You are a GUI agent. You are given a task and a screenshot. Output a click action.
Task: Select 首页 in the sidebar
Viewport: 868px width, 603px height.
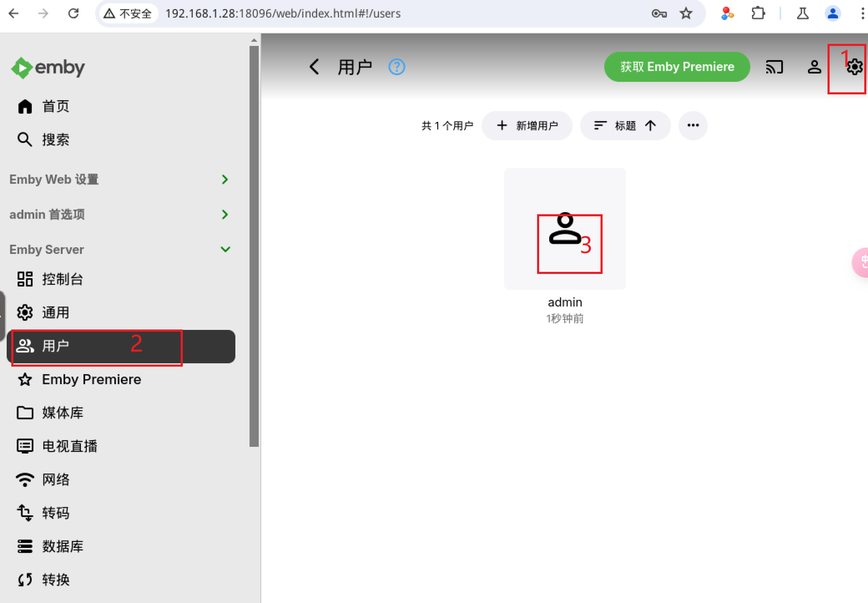(121, 106)
